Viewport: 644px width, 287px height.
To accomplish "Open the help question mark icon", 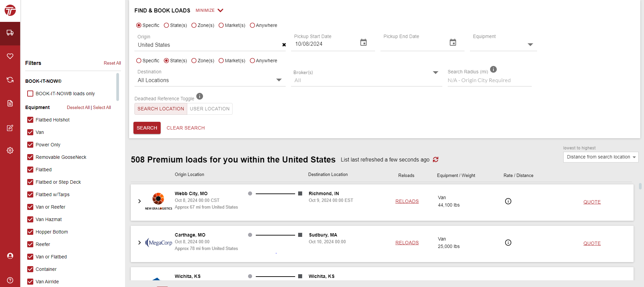I will 10,280.
